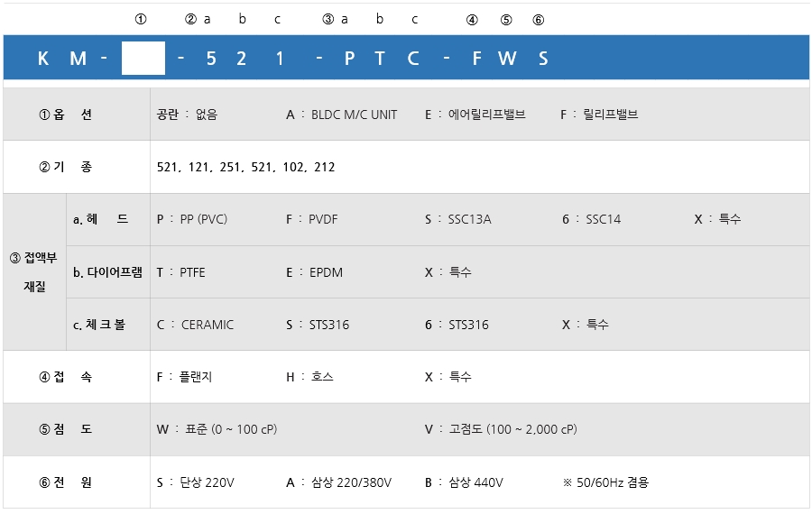Screen dimensions: 812x514
Task: Click 'V : 고점도 (100 ~ 2,000 cP)' option
Action: (501, 429)
